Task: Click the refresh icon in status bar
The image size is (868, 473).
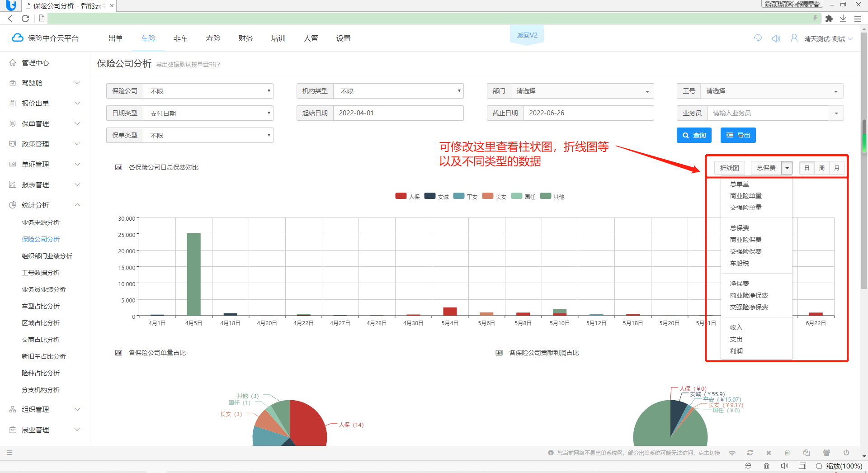Action: 750,453
